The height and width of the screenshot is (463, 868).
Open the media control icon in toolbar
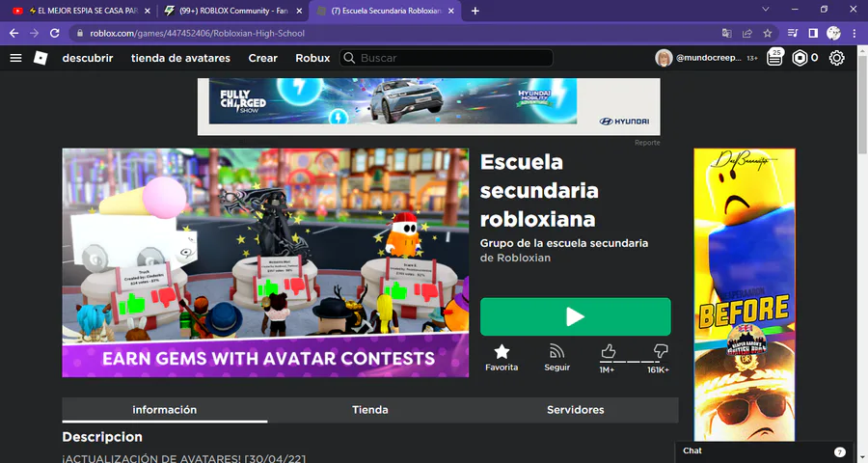point(793,33)
